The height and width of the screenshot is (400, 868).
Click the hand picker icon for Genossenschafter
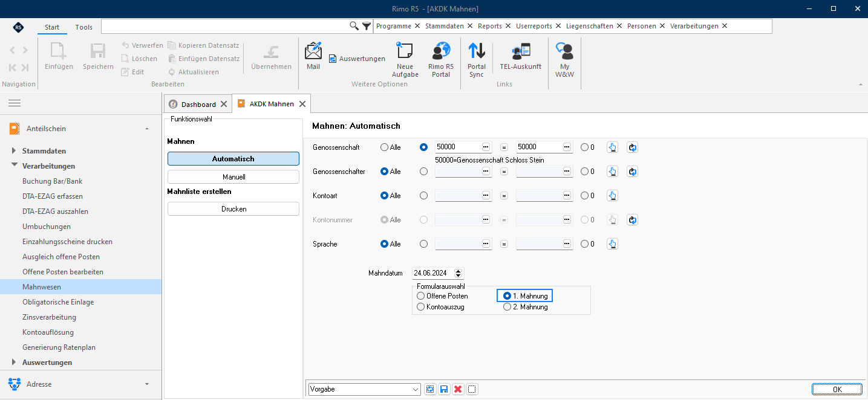[612, 172]
